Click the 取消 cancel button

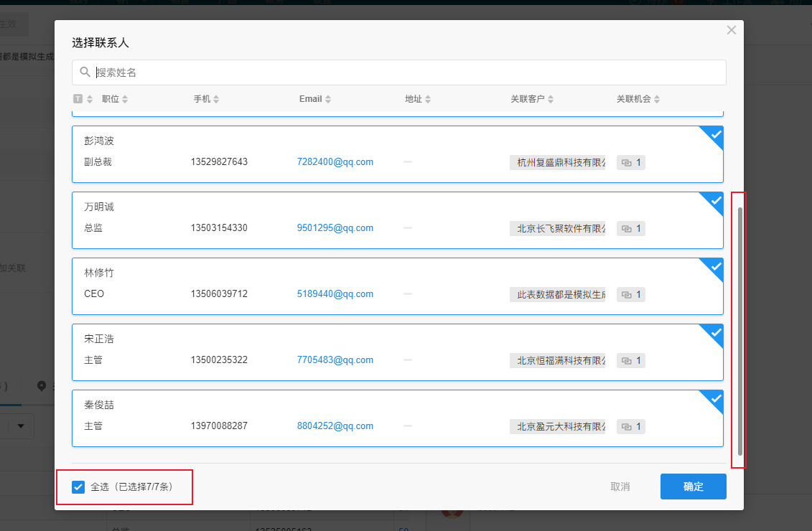(620, 487)
